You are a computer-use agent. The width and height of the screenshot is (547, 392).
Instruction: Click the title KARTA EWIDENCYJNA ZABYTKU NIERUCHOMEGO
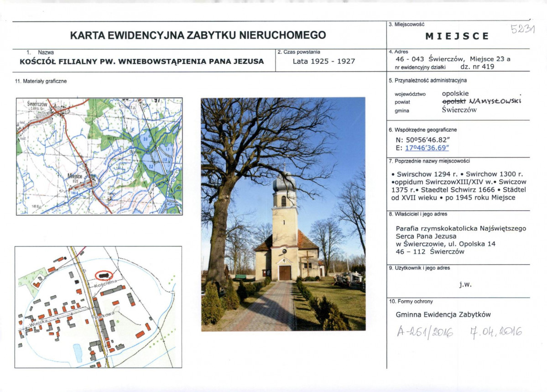tap(198, 35)
